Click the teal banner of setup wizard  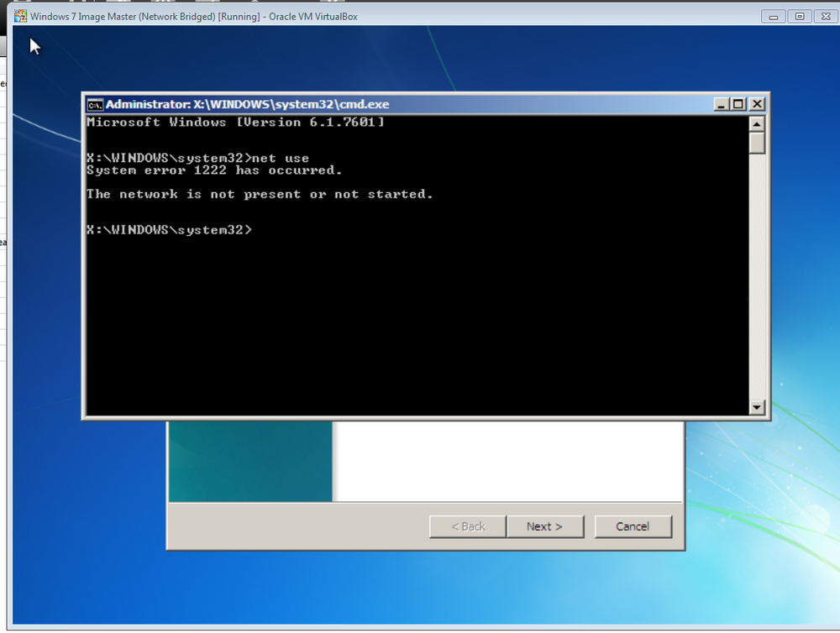(250, 461)
